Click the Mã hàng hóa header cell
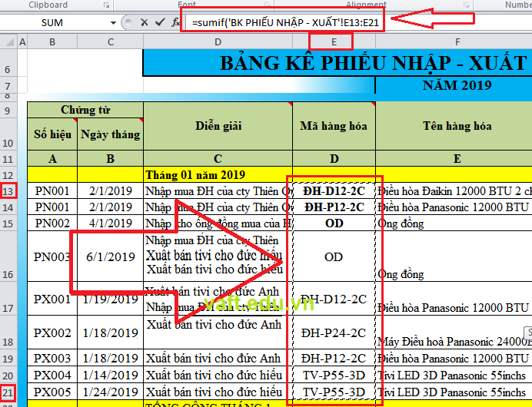The width and height of the screenshot is (532, 407). pos(334,126)
